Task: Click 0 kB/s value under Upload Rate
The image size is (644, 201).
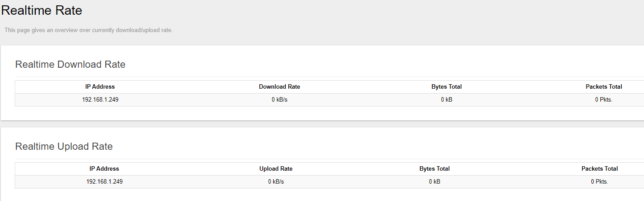Action: click(276, 182)
